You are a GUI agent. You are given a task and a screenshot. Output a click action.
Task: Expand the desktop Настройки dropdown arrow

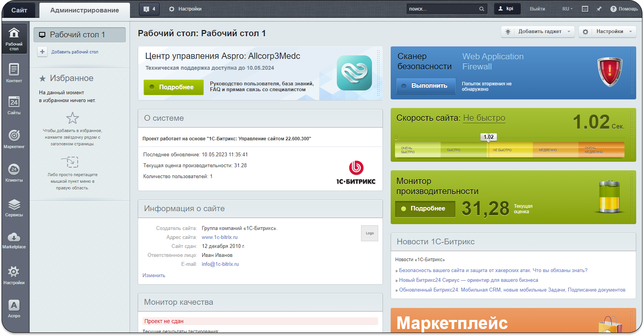630,32
